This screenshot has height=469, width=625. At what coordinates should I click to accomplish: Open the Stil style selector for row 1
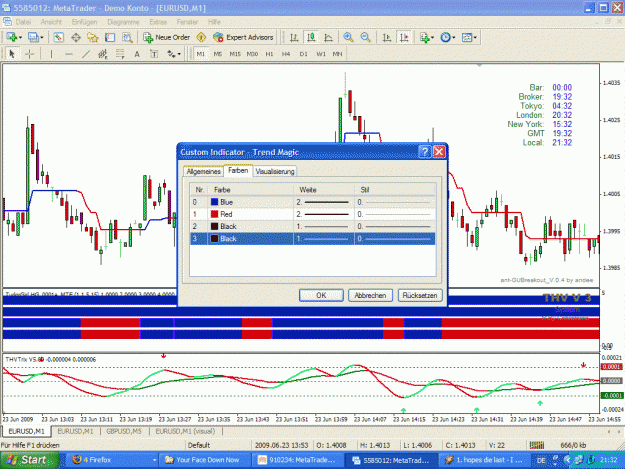point(395,214)
